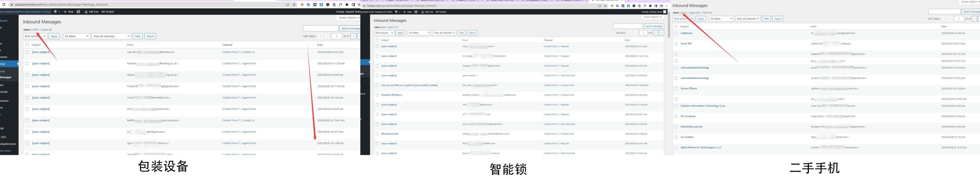Click Filter button in Aopack inbox
Screen dimensions: 980x179
tap(138, 36)
